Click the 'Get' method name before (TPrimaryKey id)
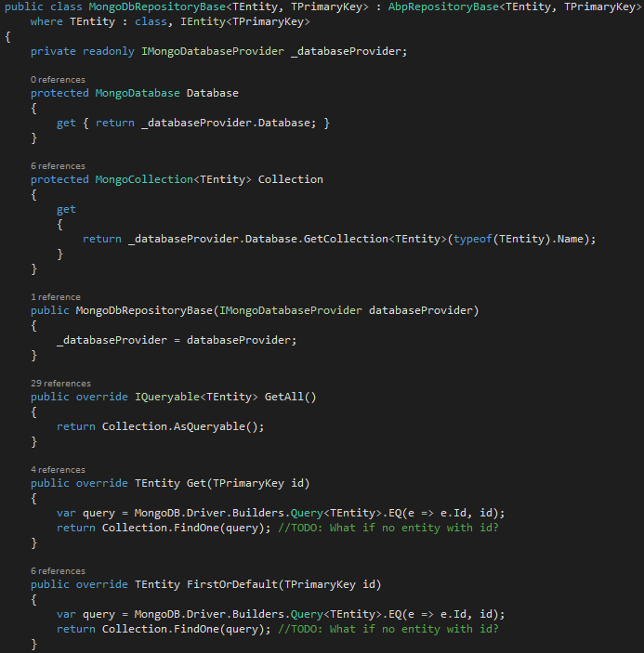The height and width of the screenshot is (653, 644). [x=196, y=483]
